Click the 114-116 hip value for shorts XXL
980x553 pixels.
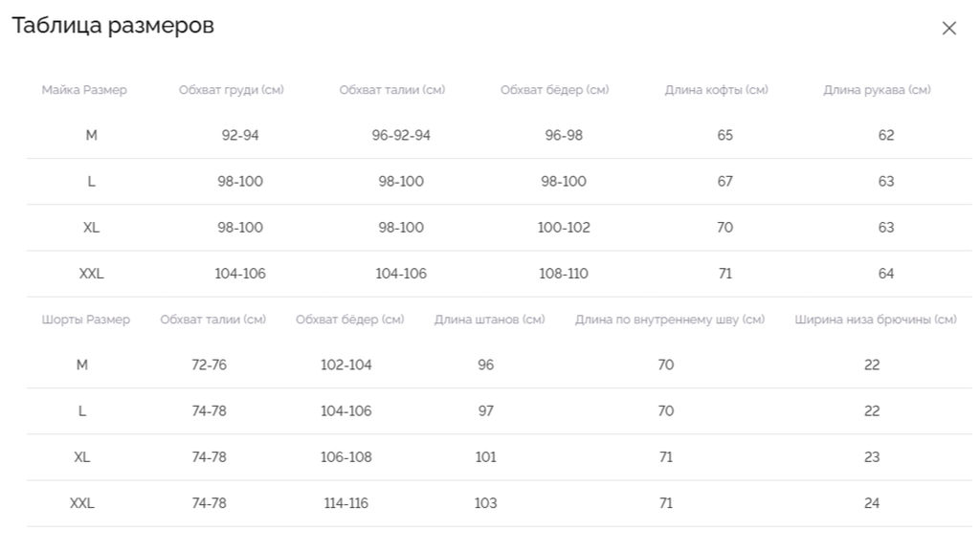pyautogui.click(x=345, y=503)
